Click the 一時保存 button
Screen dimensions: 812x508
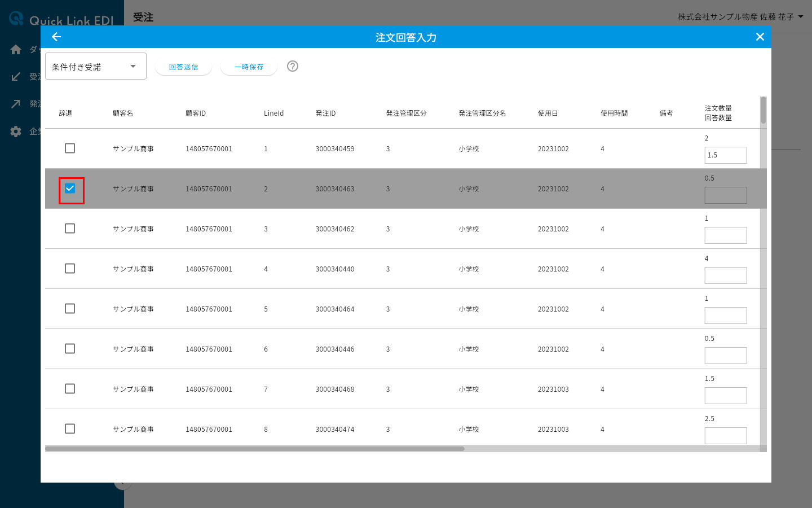click(249, 67)
